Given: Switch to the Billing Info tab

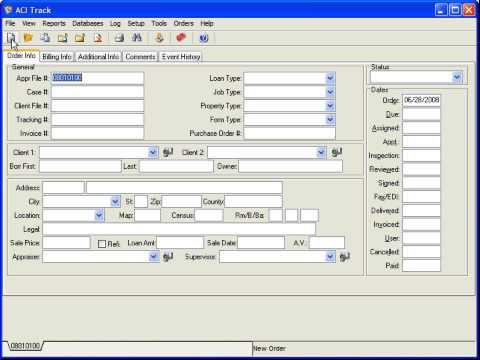Looking at the screenshot, I should click(57, 57).
